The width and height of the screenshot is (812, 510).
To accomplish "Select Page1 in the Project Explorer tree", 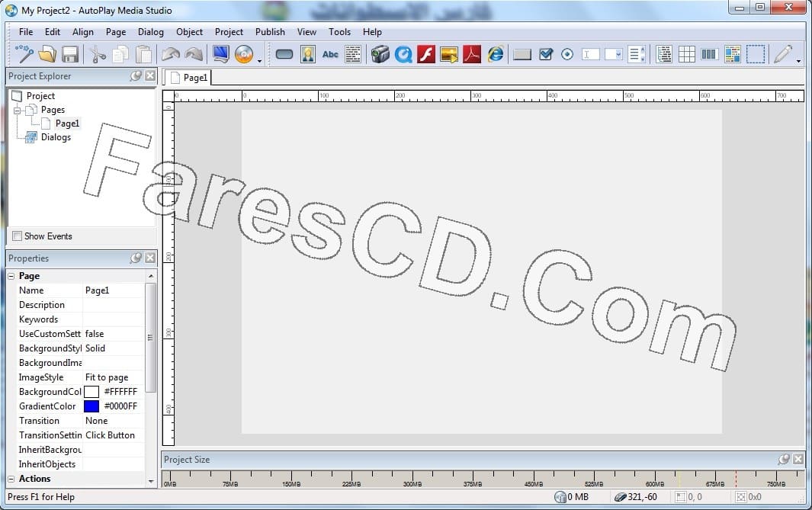I will pos(67,123).
